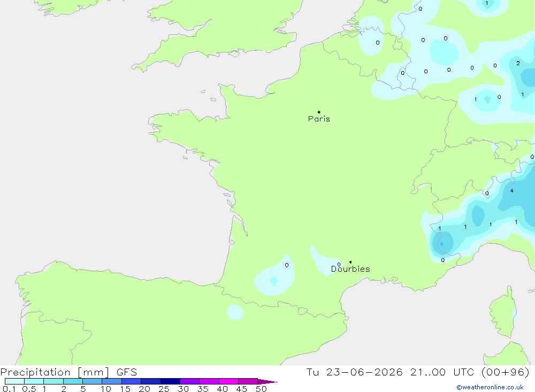535x392 pixels.
Task: Click the 20–25 mm legend color swatch
Action: tap(151, 381)
